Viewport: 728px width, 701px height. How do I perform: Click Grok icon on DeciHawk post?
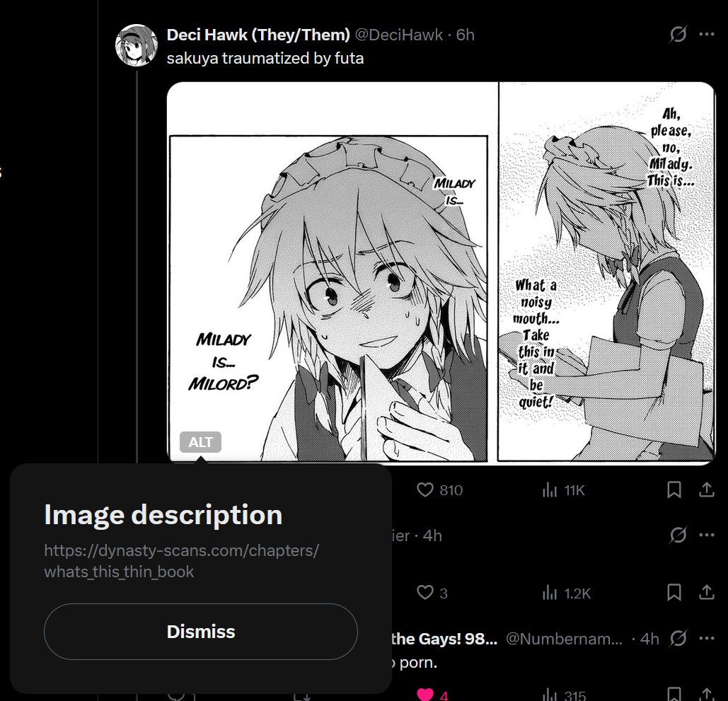tap(678, 34)
